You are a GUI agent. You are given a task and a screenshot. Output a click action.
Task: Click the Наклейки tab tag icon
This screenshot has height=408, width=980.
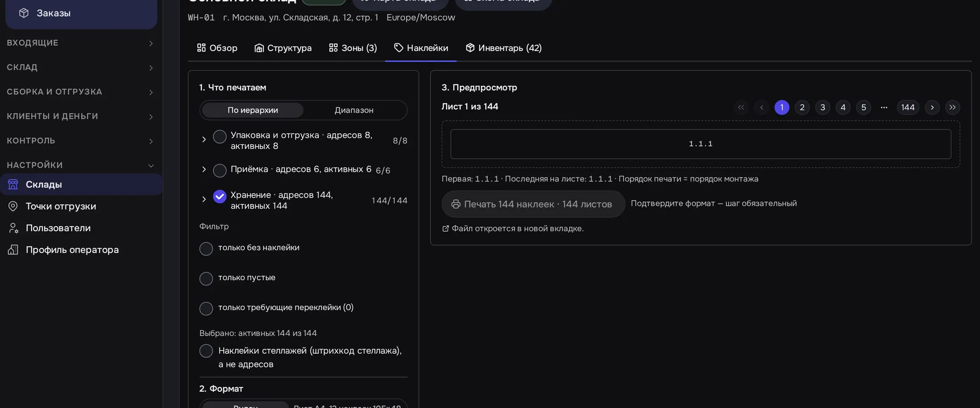coord(399,48)
